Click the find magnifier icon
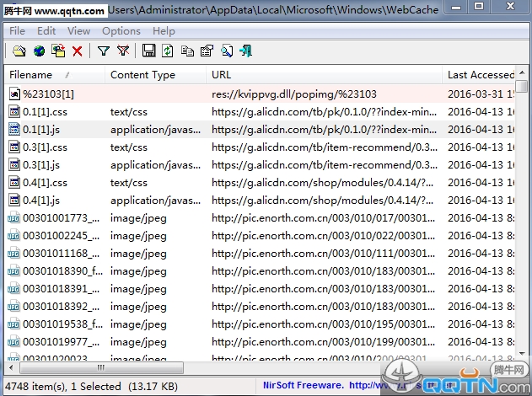The width and height of the screenshot is (532, 396). (227, 51)
